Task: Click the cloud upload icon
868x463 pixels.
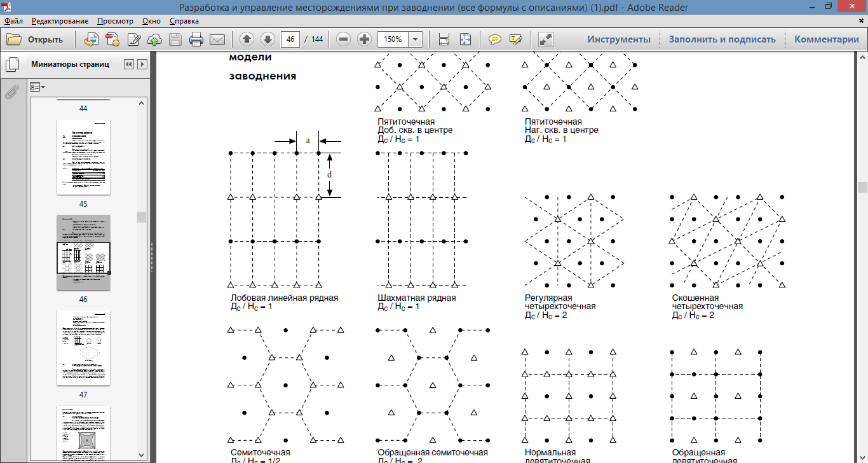Action: point(154,39)
